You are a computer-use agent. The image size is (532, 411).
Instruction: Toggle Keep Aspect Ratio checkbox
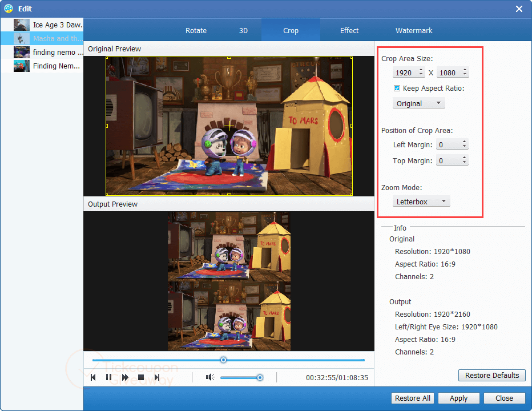397,88
